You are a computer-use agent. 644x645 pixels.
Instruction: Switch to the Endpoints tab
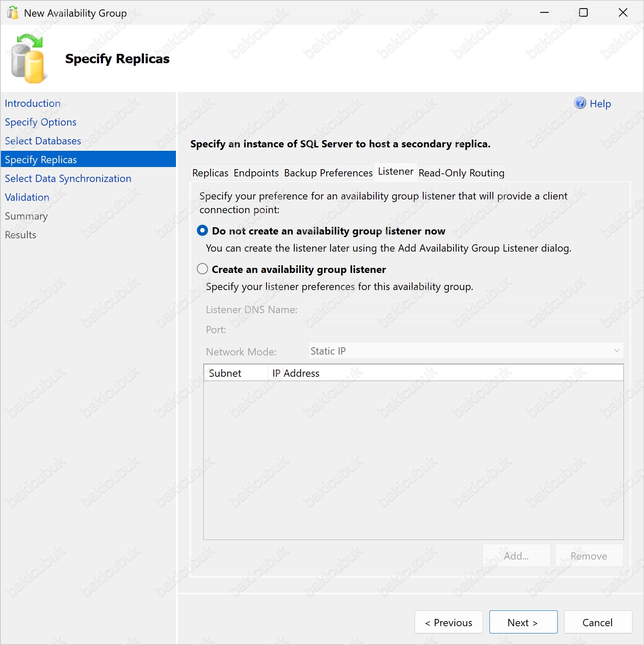pyautogui.click(x=256, y=173)
